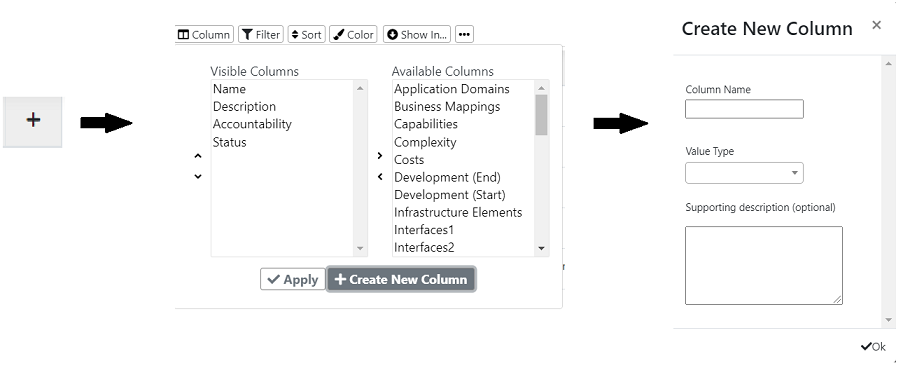This screenshot has height=368, width=910.
Task: Click the plus add button
Action: point(33,121)
